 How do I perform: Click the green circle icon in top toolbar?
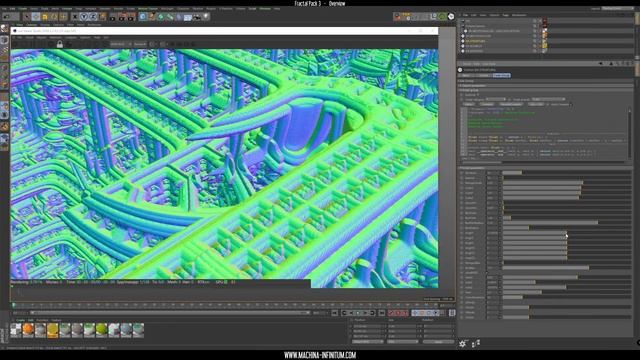(x=442, y=16)
